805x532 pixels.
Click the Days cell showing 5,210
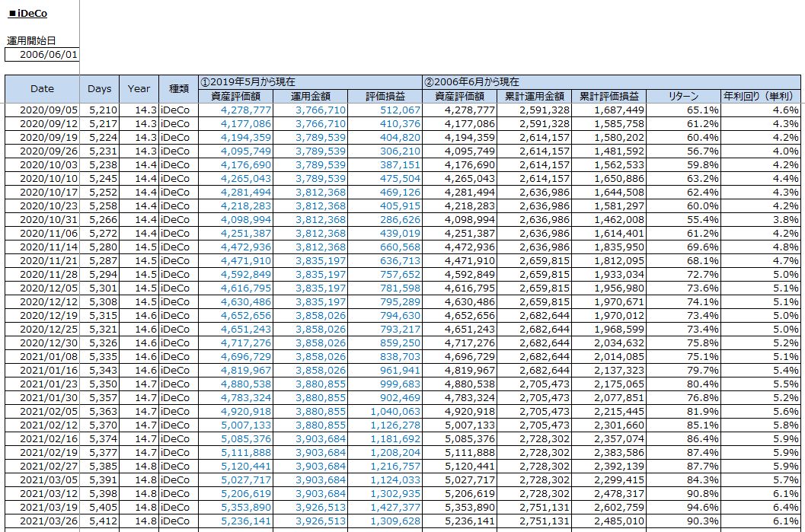pyautogui.click(x=100, y=110)
